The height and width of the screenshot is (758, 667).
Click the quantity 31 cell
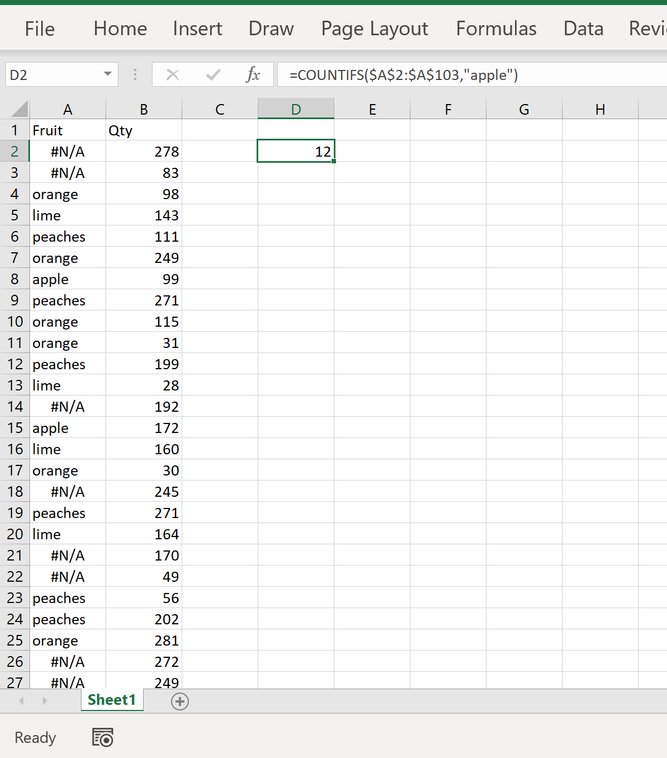(x=144, y=343)
